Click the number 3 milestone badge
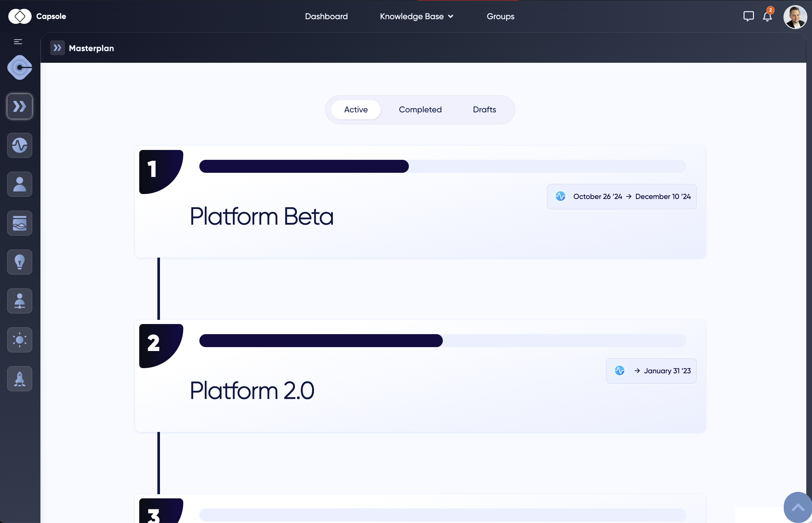 [161, 511]
